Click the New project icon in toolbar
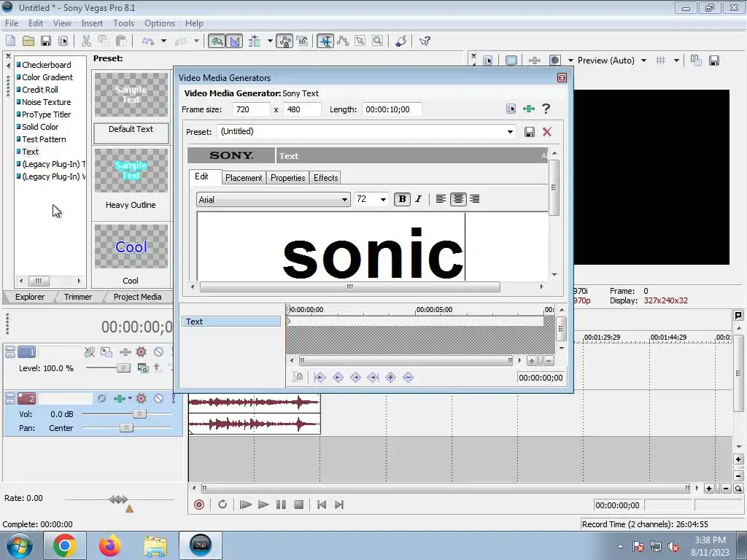 tap(10, 41)
